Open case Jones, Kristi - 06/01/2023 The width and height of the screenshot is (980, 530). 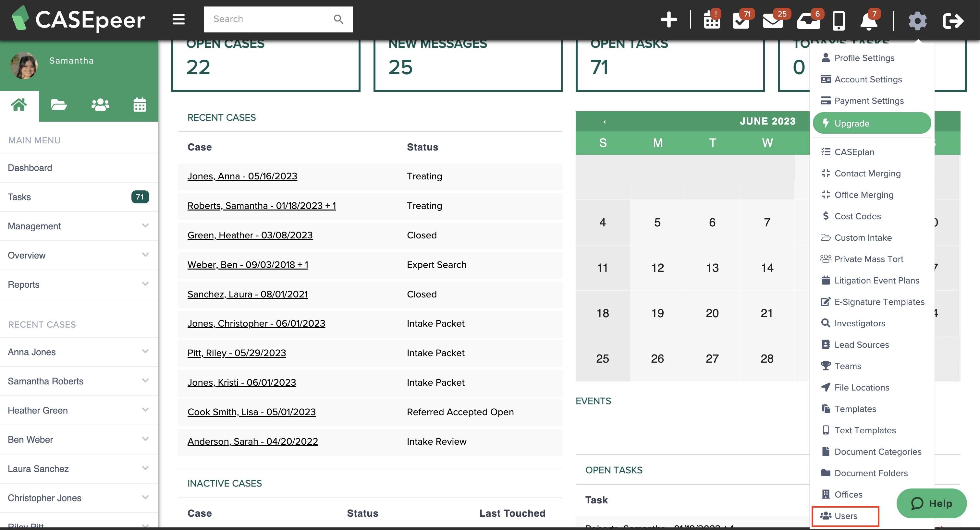pyautogui.click(x=241, y=382)
